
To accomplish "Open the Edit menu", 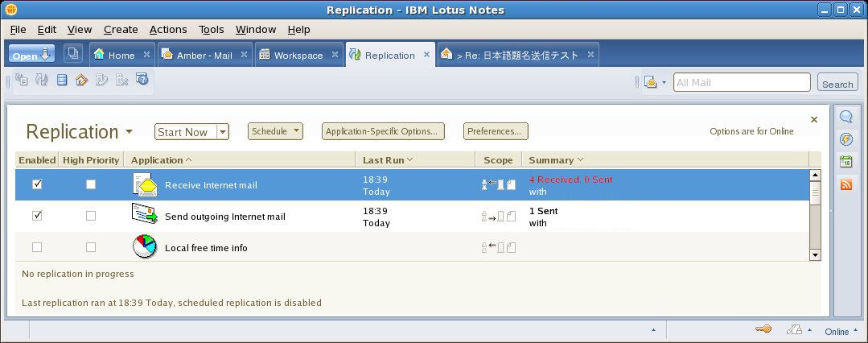I will point(47,29).
